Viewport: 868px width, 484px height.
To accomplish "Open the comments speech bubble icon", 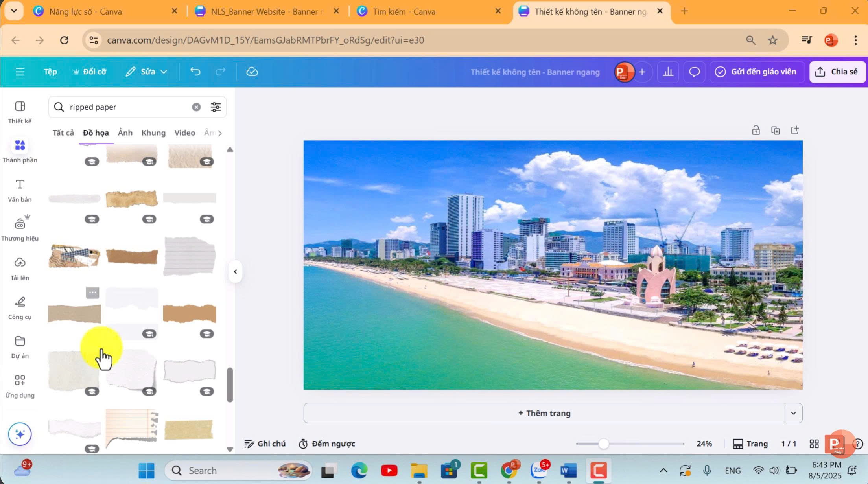I will click(694, 72).
